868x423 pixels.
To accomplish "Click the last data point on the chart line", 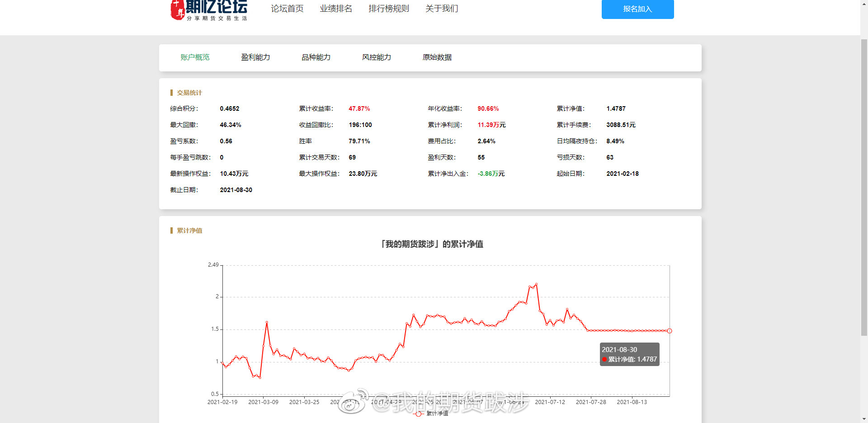I will [x=670, y=331].
